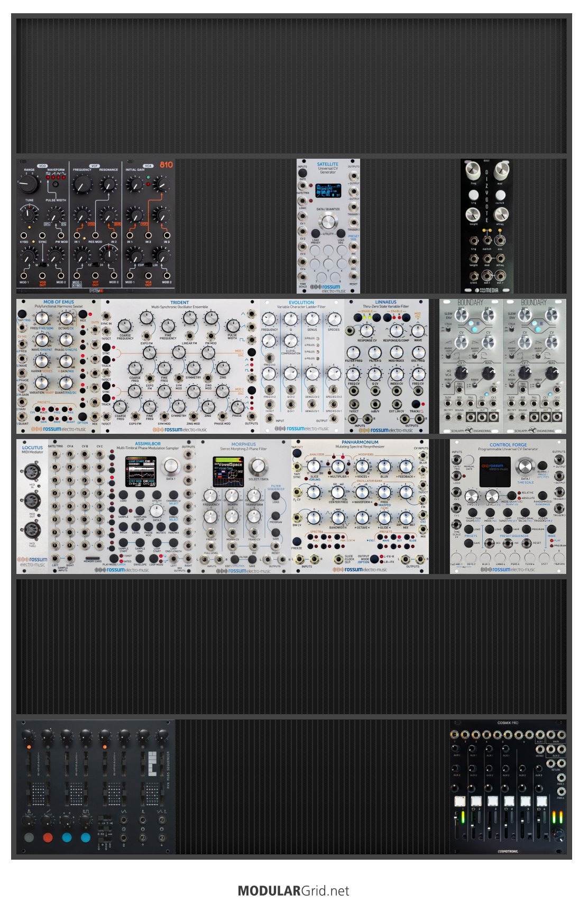Click the RESET jack on the Satellite
588x902 pixels.
coord(354,276)
